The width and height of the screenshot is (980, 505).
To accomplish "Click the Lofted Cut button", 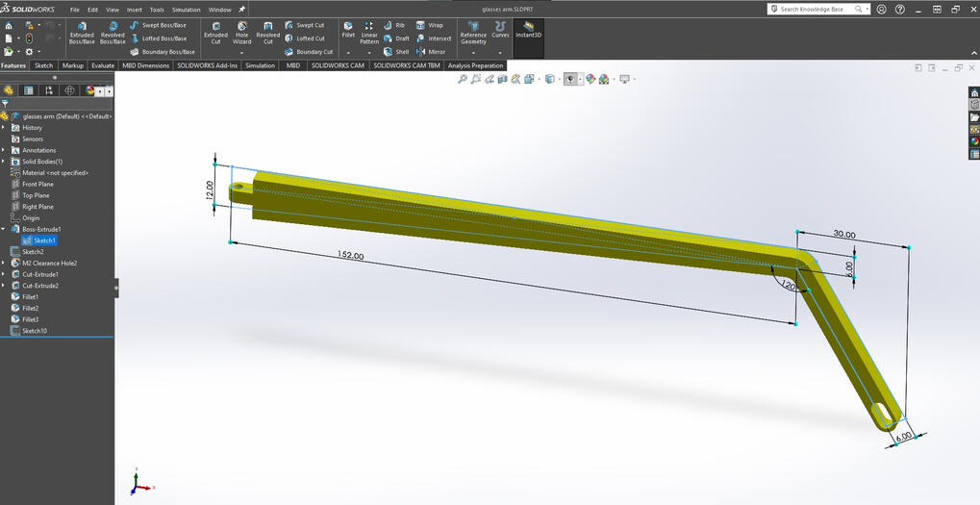I will click(309, 38).
